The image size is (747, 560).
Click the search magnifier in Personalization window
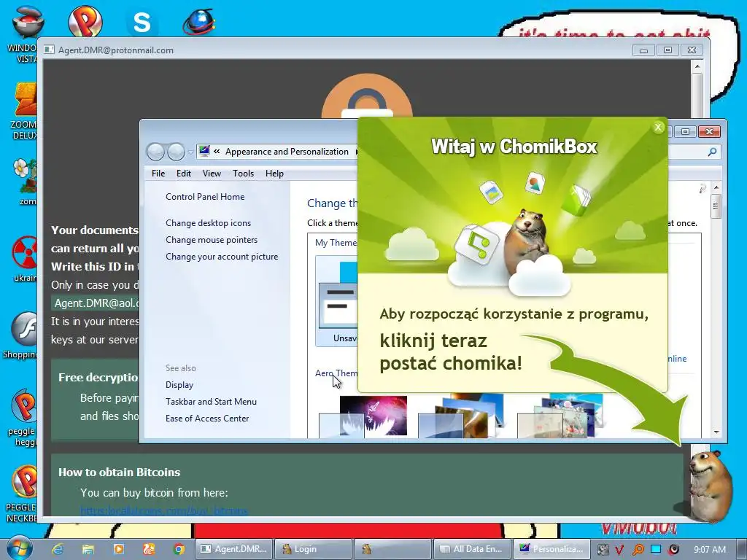pyautogui.click(x=712, y=152)
